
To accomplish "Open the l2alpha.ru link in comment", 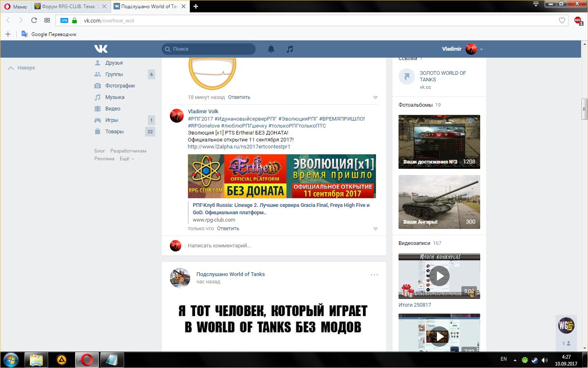I will (x=239, y=147).
